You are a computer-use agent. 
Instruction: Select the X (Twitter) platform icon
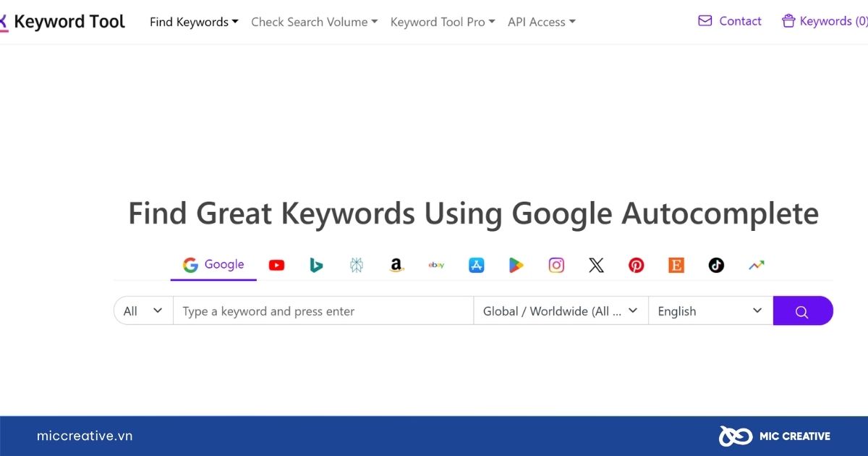(x=596, y=265)
